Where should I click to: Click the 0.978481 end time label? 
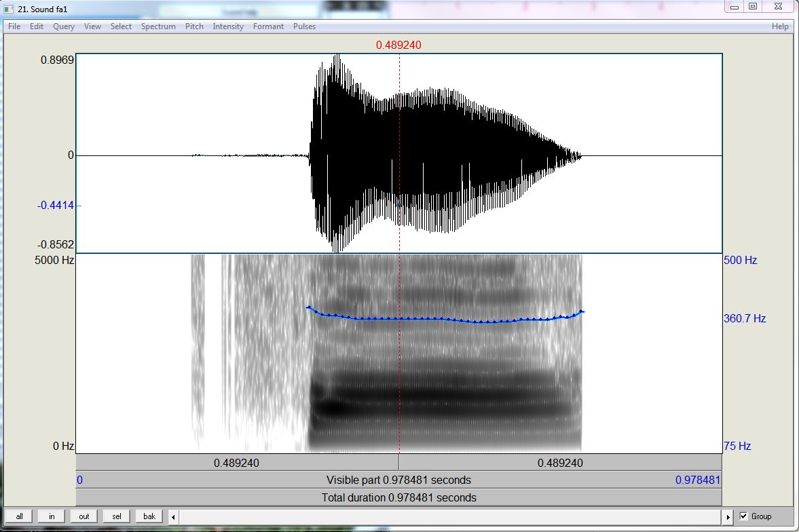click(x=698, y=480)
